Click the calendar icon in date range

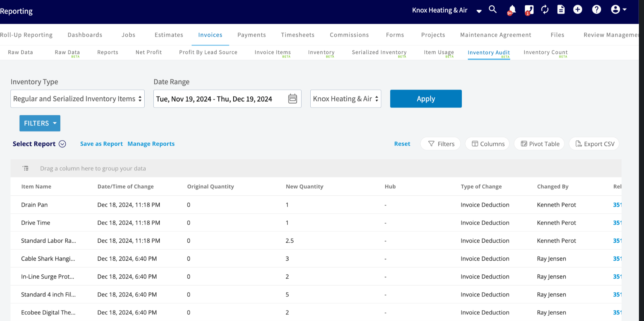(x=293, y=99)
